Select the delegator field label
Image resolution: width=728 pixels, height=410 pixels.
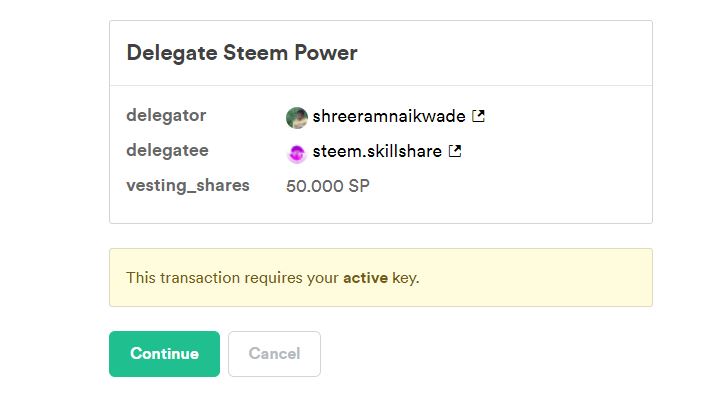pos(166,115)
